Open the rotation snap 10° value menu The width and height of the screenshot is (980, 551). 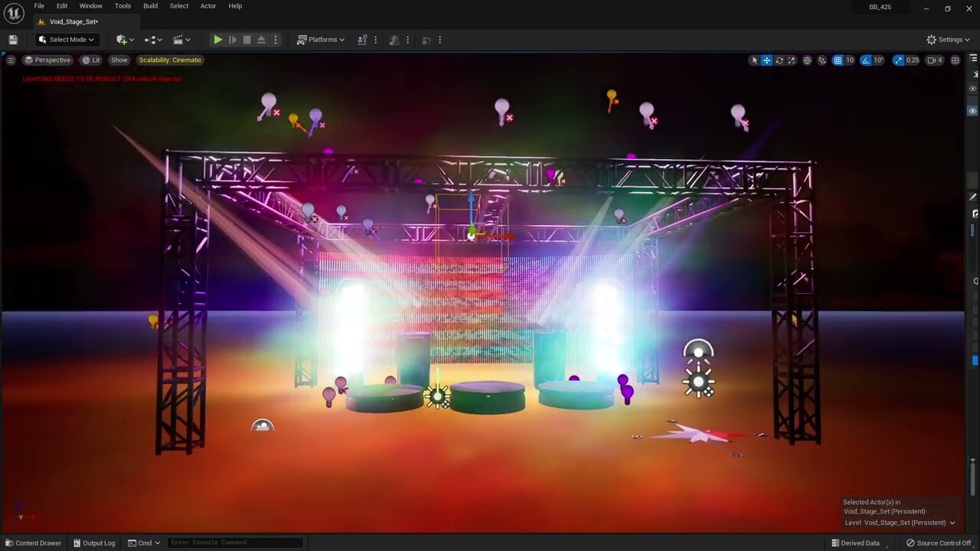click(x=879, y=60)
